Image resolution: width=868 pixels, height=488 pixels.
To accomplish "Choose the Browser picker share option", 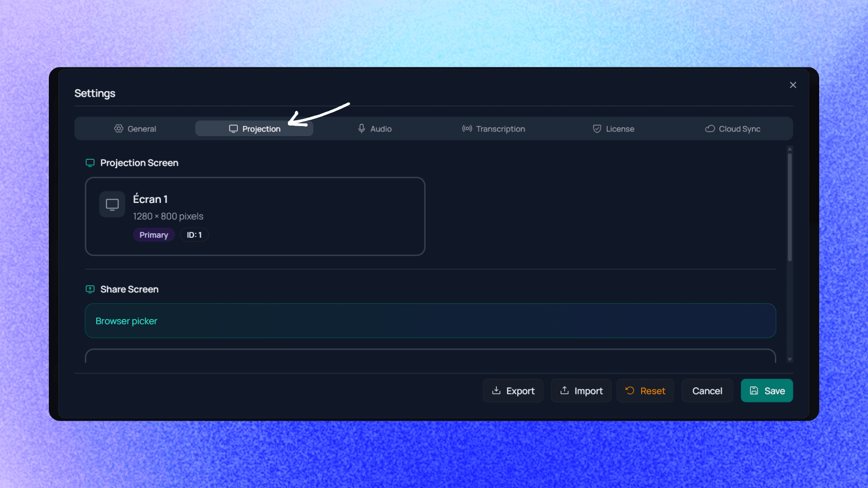I will pyautogui.click(x=430, y=321).
